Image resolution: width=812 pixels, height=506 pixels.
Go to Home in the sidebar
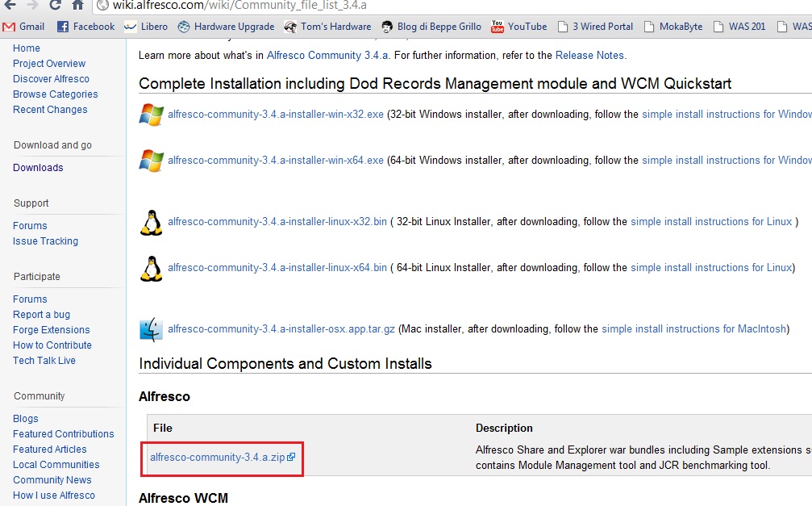click(x=27, y=48)
